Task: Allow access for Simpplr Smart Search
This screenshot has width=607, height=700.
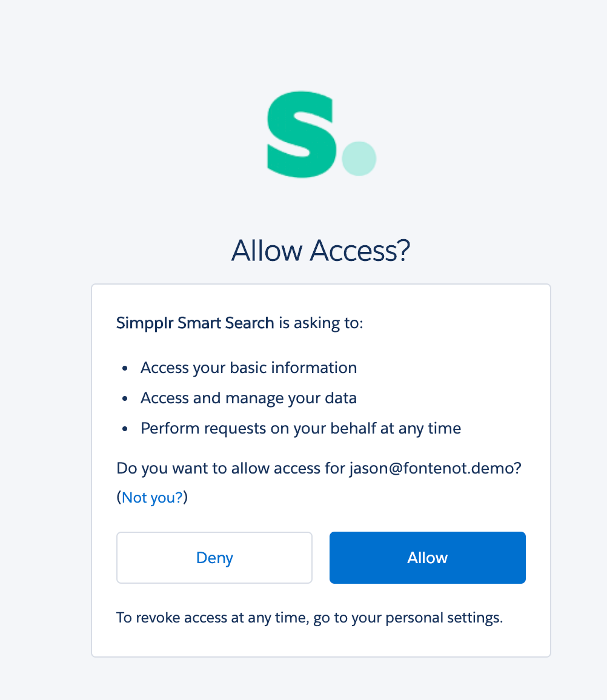Action: 428,558
